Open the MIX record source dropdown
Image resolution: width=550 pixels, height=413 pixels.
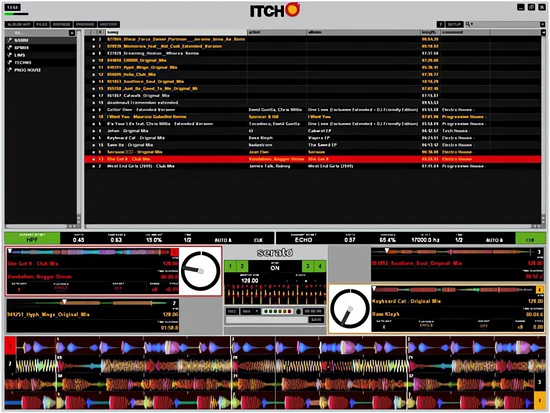pyautogui.click(x=250, y=311)
